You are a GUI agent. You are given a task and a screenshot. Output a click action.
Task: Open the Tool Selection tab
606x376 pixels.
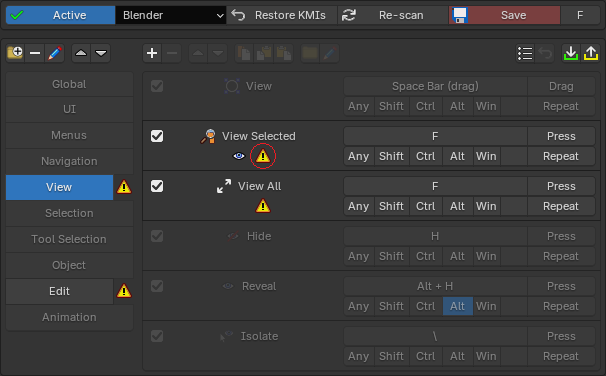(x=69, y=239)
